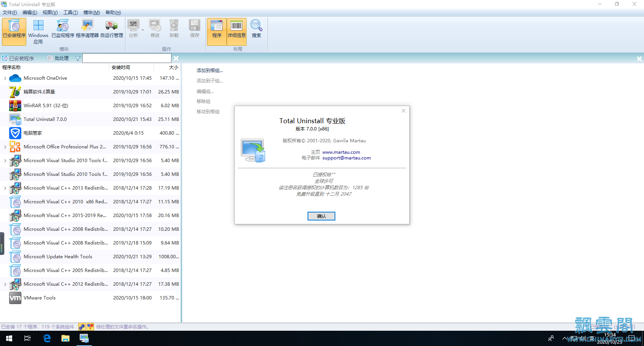644x346 pixels.
Task: Open File Explorer from the taskbar
Action: click(66, 338)
